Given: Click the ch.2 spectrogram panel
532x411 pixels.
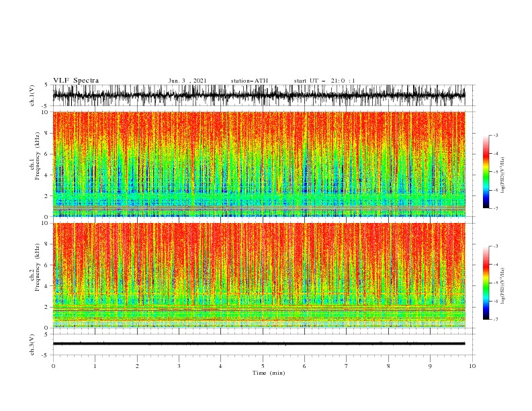Looking at the screenshot, I should point(259,275).
